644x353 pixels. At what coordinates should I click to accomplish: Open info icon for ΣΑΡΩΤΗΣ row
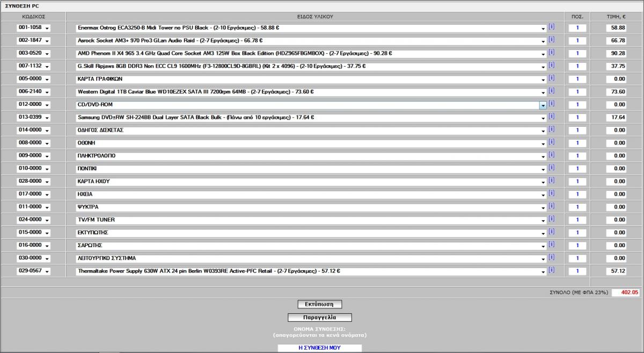552,244
